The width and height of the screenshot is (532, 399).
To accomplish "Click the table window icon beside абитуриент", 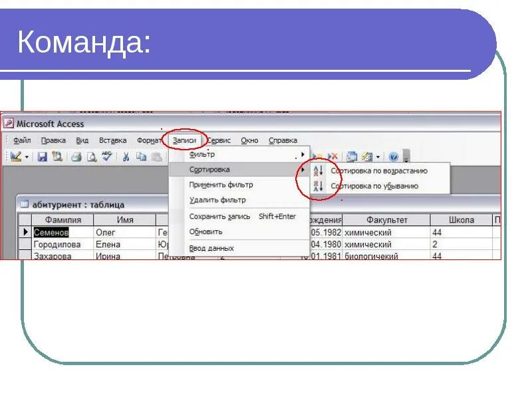I will (x=24, y=204).
